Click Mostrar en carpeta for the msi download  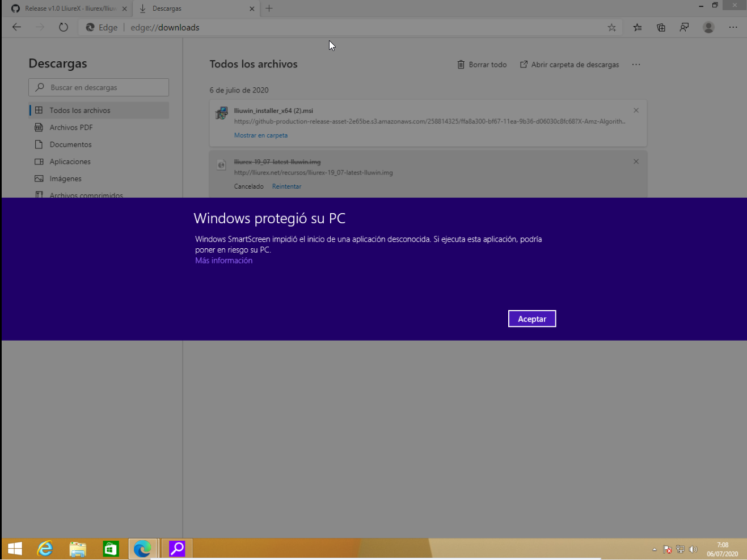[261, 135]
